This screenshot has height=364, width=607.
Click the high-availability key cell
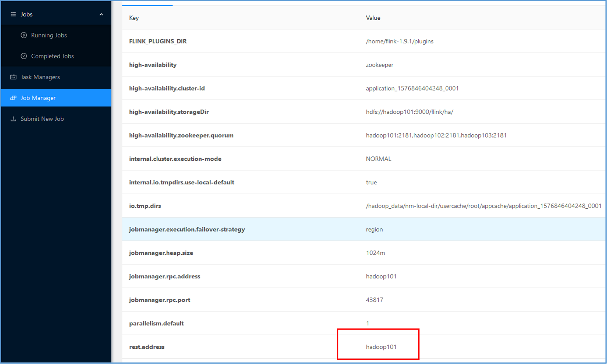(x=153, y=65)
